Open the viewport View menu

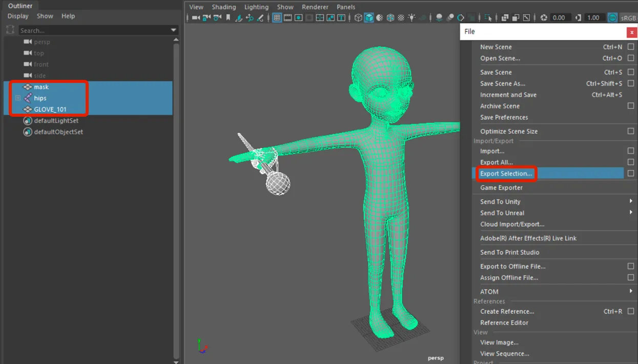tap(196, 7)
